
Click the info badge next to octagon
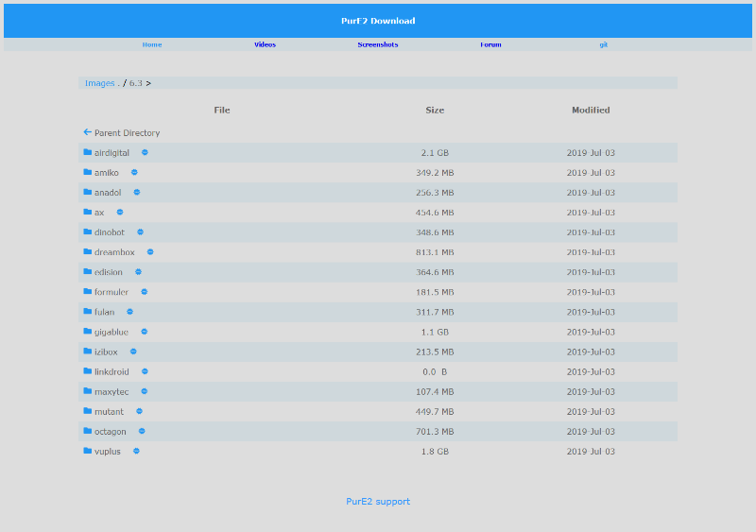point(142,431)
